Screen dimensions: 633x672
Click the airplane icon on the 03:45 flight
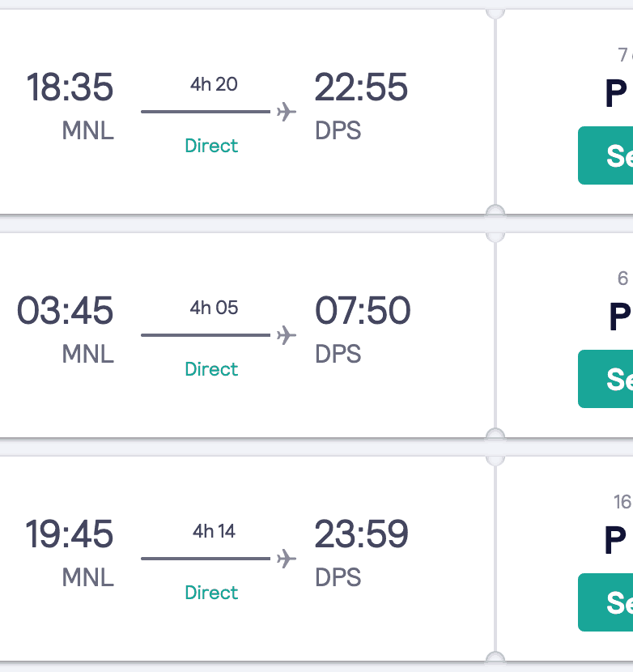point(286,334)
